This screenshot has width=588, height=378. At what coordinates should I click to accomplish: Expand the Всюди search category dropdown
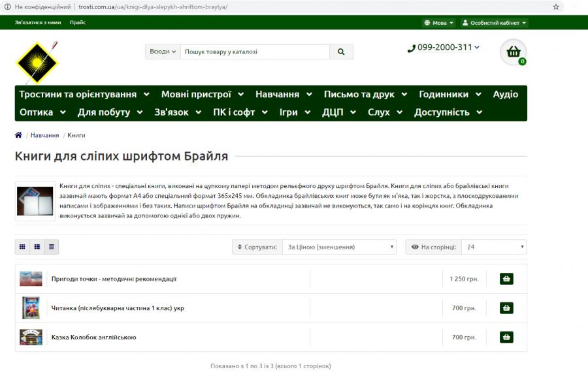click(163, 52)
